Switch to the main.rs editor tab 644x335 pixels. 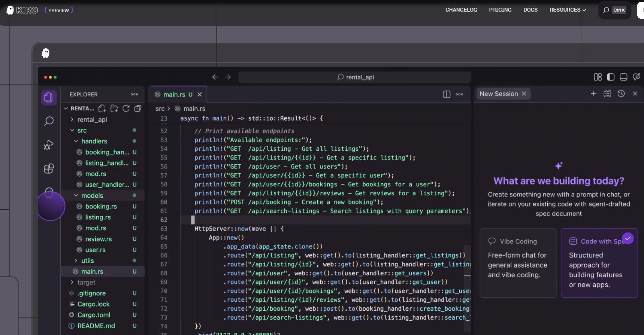click(x=174, y=95)
